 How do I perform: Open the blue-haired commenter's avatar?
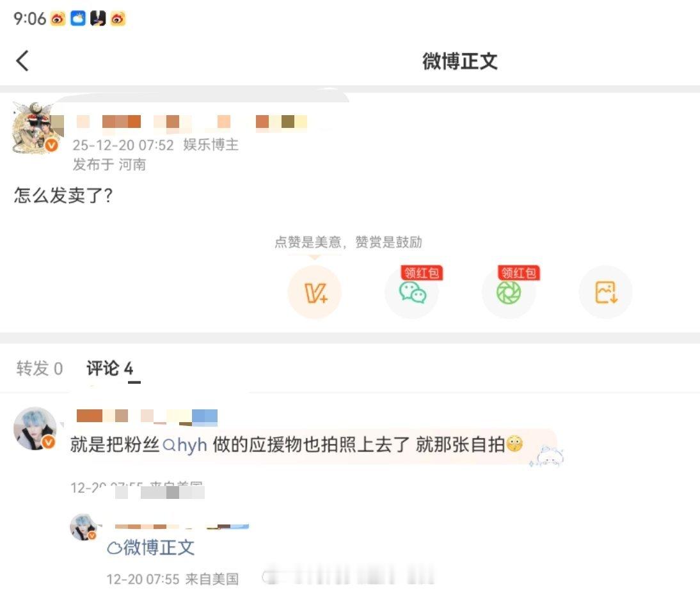pos(35,428)
